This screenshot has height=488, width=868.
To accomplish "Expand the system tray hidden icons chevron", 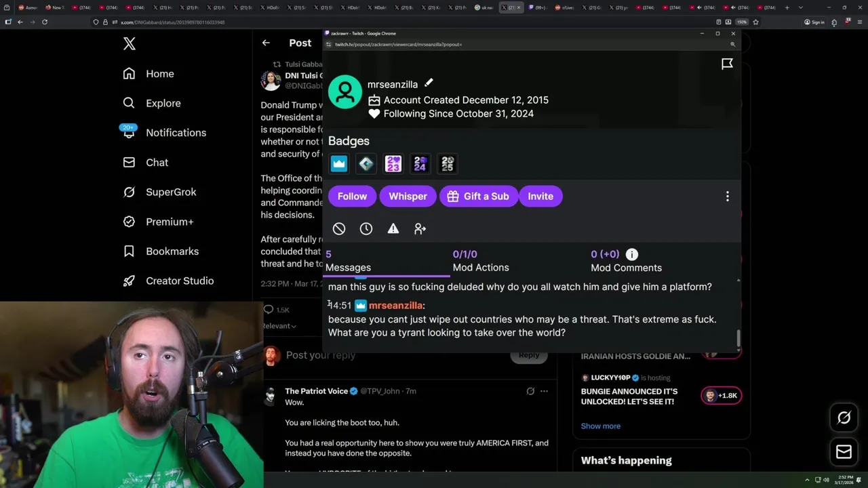I will (x=807, y=480).
